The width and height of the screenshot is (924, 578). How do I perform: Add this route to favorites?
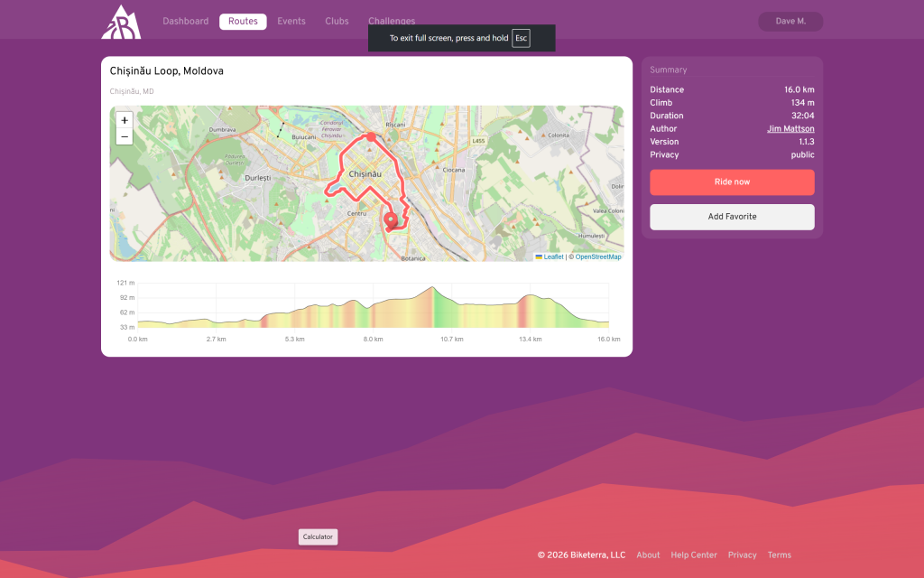[x=732, y=217]
